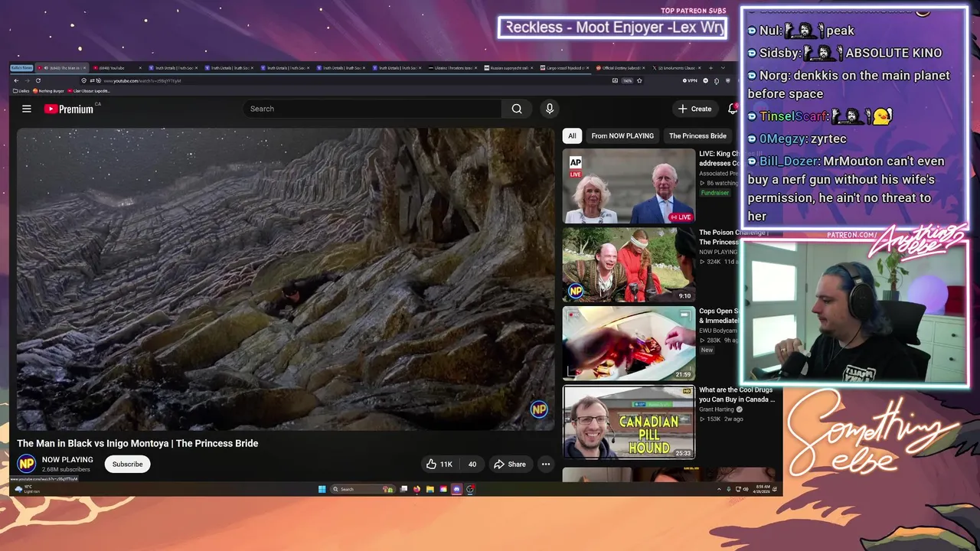Subscribe to the NOW PLAYING channel
Image resolution: width=980 pixels, height=551 pixels.
pyautogui.click(x=127, y=464)
